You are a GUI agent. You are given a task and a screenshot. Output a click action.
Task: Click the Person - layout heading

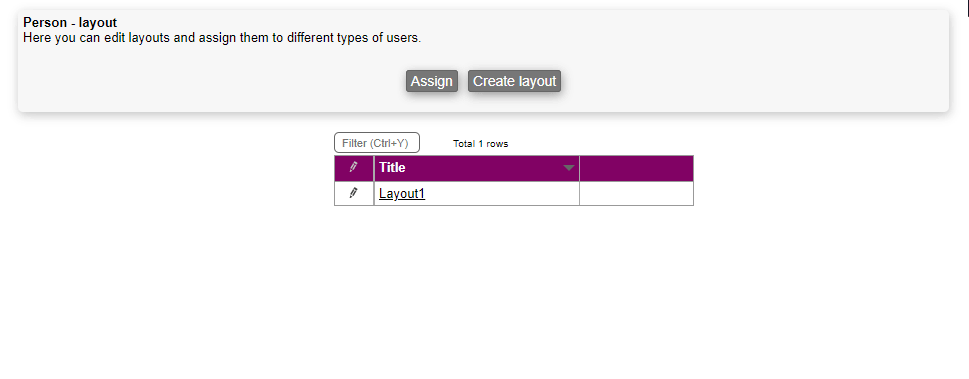coord(70,23)
